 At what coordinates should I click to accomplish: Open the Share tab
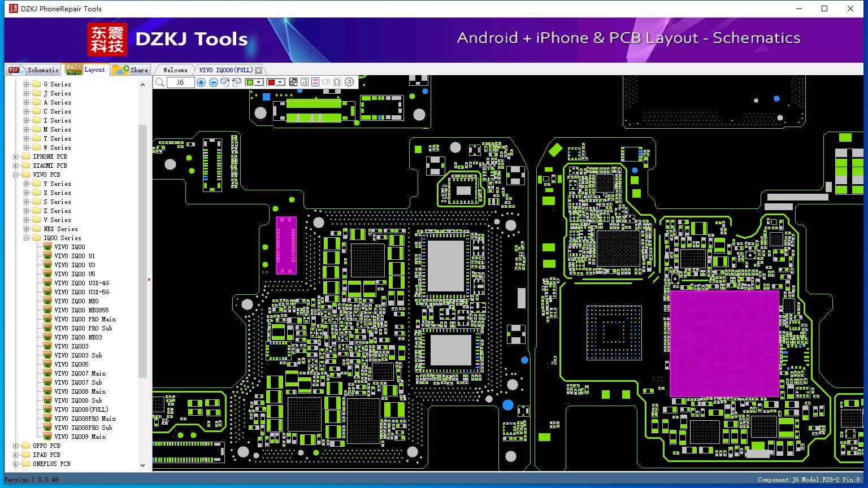pyautogui.click(x=130, y=69)
